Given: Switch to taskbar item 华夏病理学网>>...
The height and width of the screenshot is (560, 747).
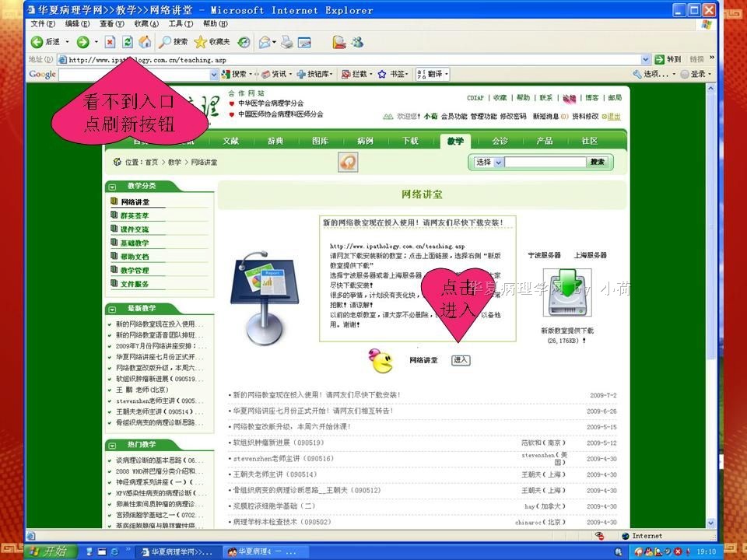Looking at the screenshot, I should 177,552.
